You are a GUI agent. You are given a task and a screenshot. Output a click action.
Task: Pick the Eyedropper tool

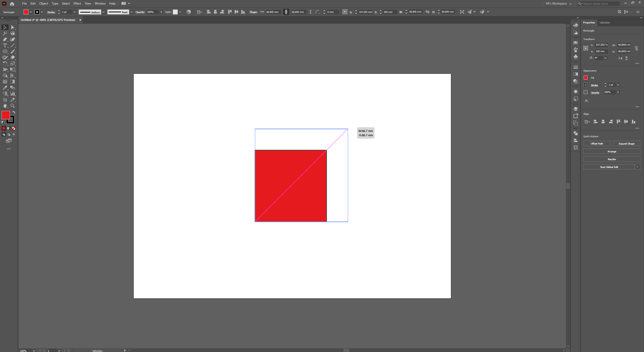(x=5, y=88)
